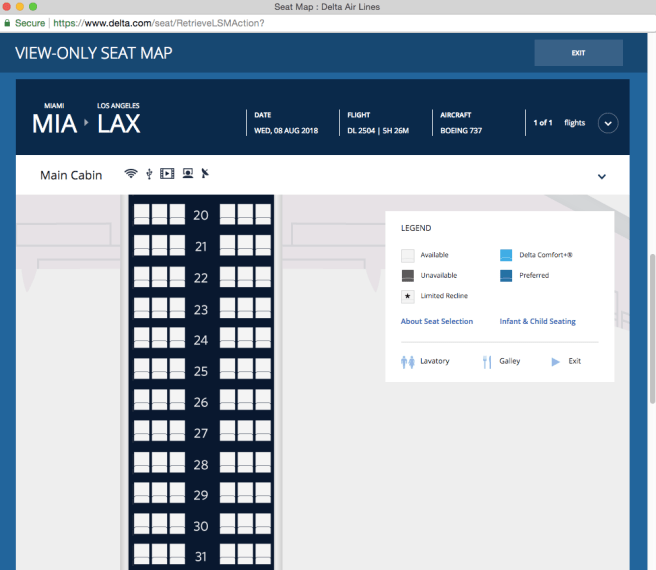Click the Exit arrow icon in legend
Image resolution: width=656 pixels, height=570 pixels.
point(556,361)
